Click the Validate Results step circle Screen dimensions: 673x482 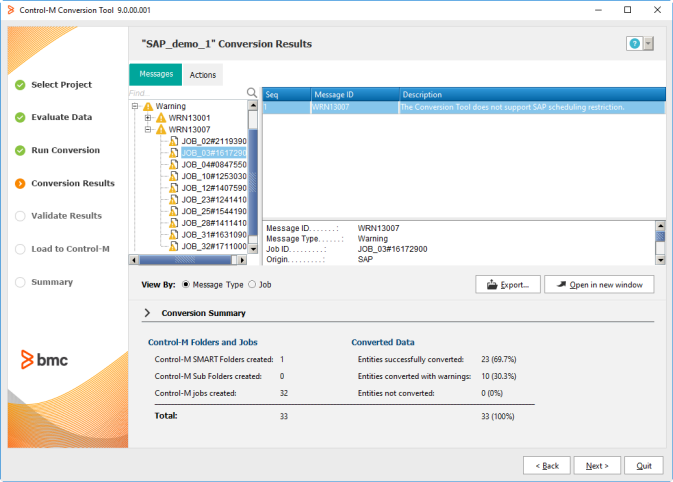pyautogui.click(x=20, y=216)
